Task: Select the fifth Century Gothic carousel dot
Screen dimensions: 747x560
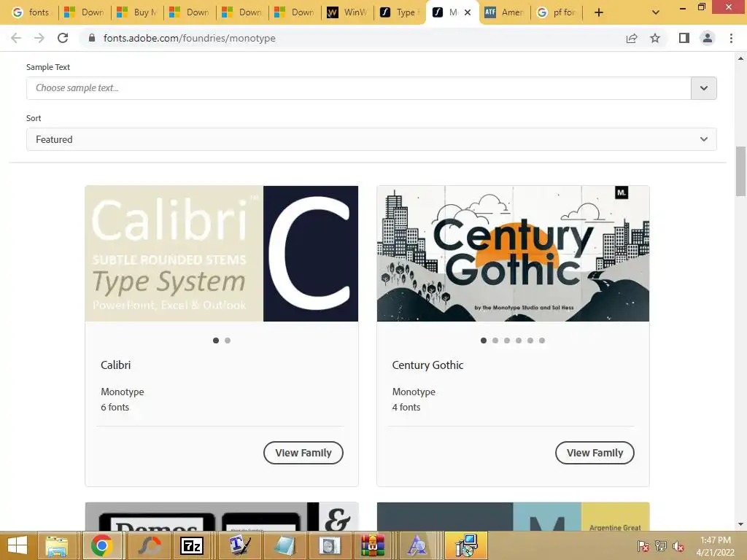Action: [530, 341]
